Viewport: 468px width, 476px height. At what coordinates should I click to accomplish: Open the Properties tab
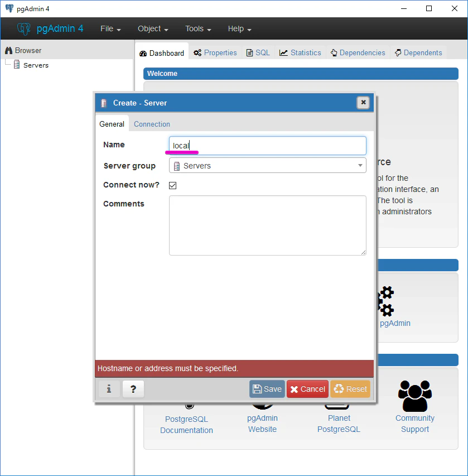coord(215,53)
